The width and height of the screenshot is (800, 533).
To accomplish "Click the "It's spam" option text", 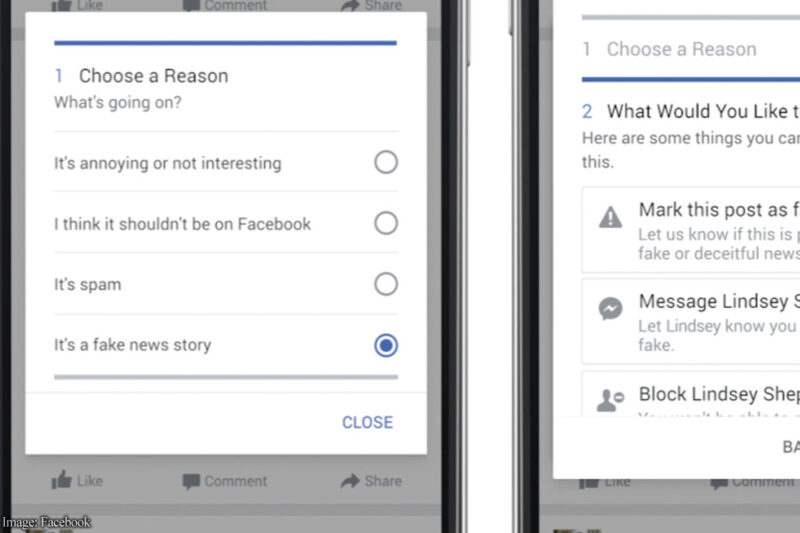I will [x=87, y=285].
